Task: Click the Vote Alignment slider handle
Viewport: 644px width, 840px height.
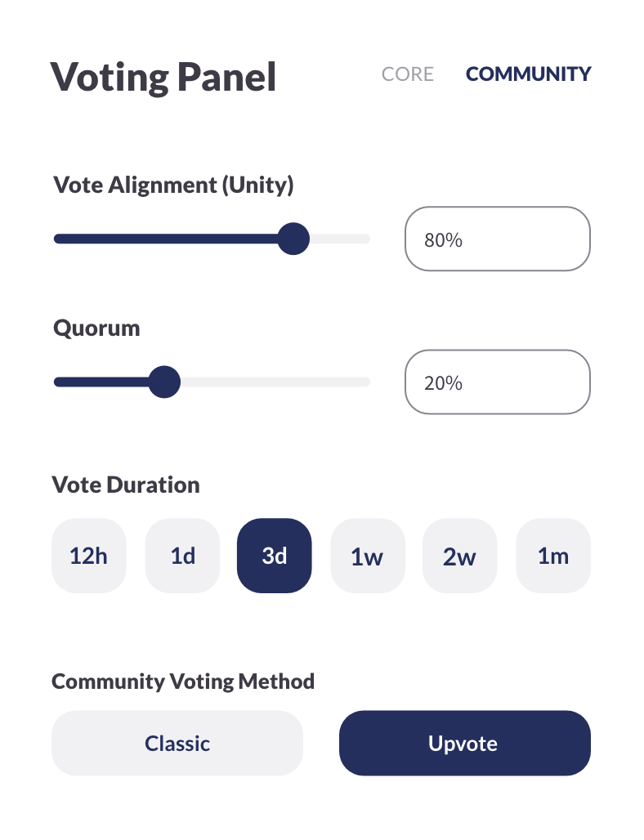Action: coord(293,239)
